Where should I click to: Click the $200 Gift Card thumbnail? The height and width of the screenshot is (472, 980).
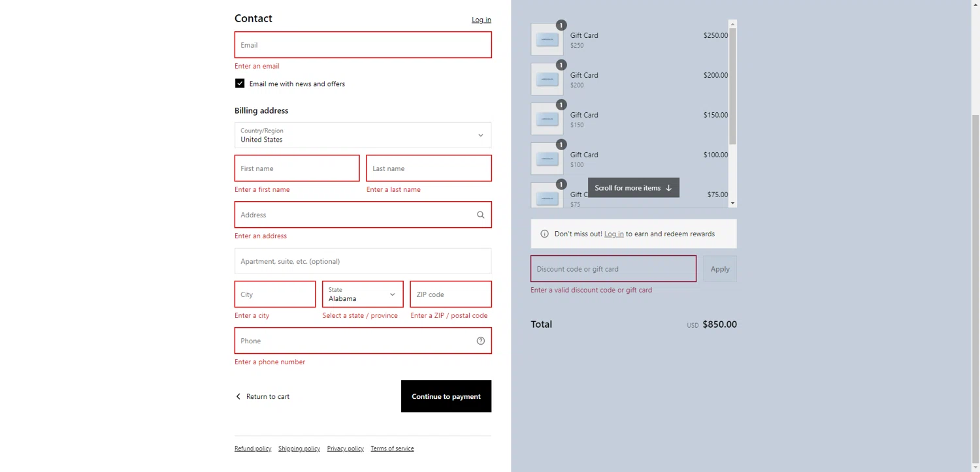[x=547, y=80]
